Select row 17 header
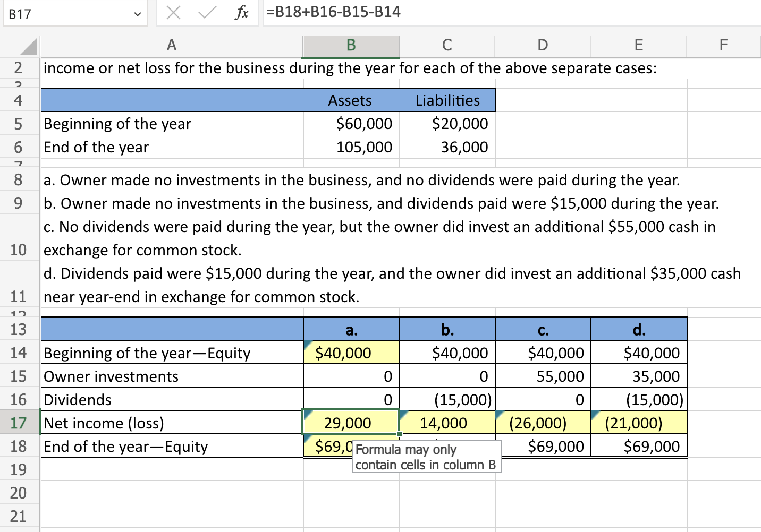 [x=20, y=423]
